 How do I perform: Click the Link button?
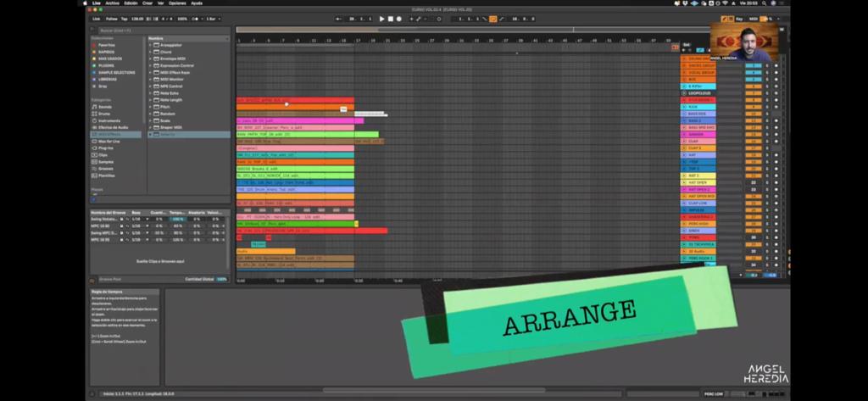pos(97,18)
